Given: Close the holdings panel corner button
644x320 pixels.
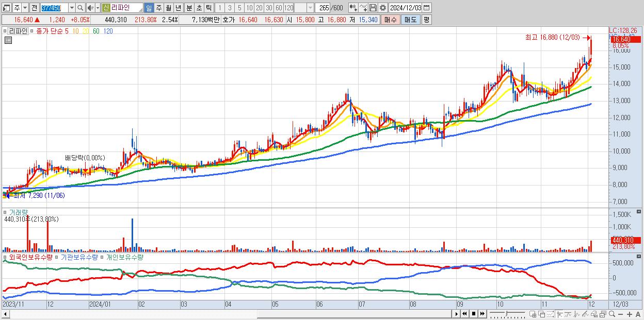Looking at the screenshot, I should coord(640,256).
